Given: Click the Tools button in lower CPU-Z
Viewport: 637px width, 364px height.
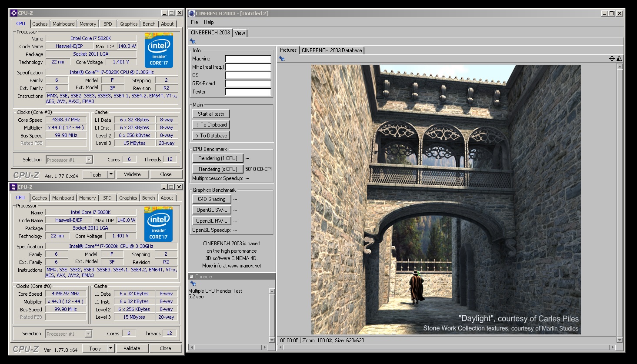Looking at the screenshot, I should point(95,348).
